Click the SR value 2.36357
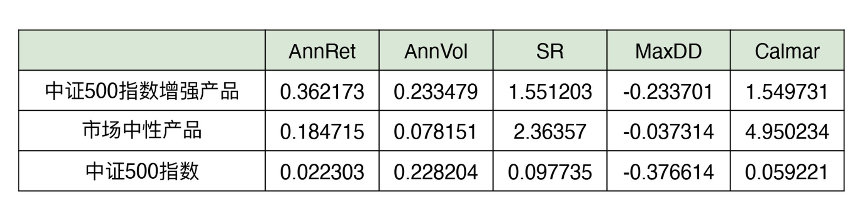 550,132
